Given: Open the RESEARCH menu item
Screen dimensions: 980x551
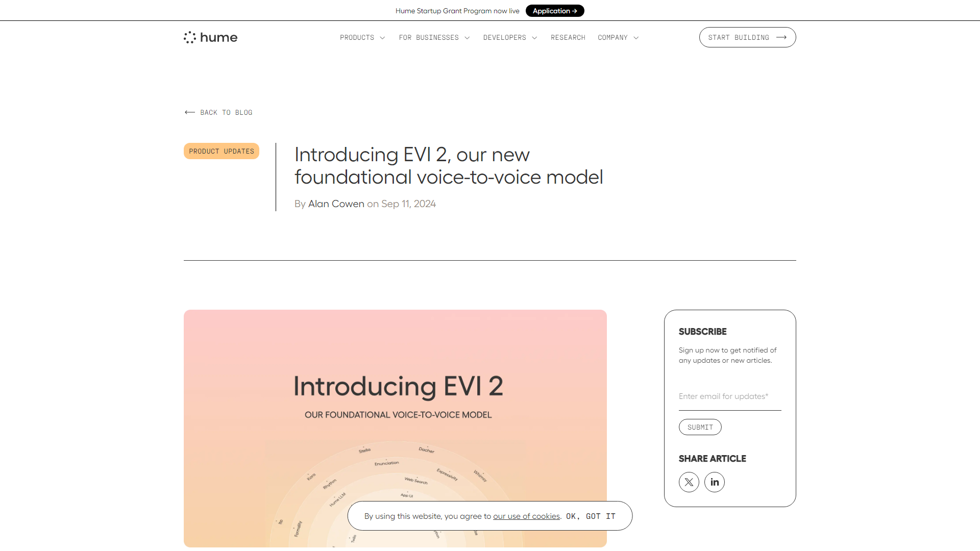Looking at the screenshot, I should 568,37.
